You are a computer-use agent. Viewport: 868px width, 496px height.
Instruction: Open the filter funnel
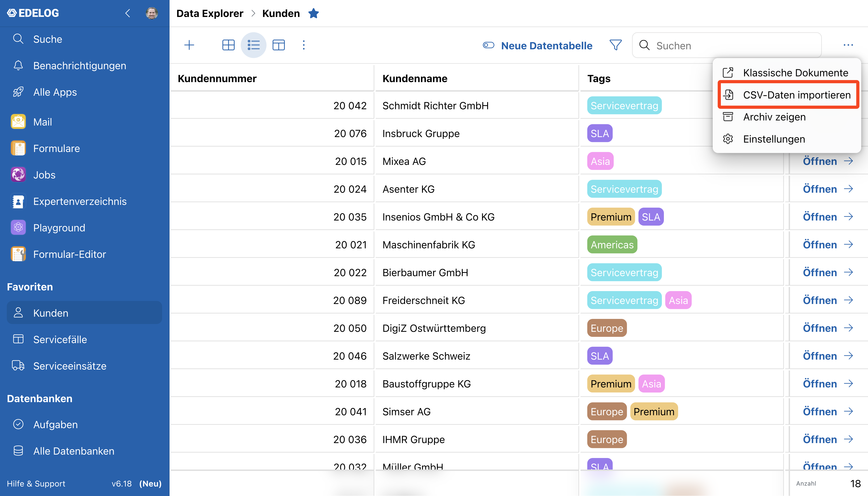click(616, 45)
